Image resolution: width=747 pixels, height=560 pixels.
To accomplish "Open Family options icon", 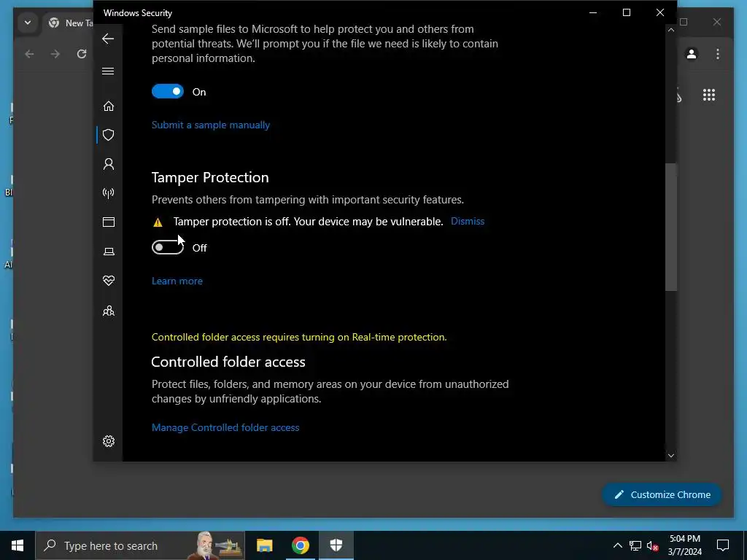I will tap(109, 311).
